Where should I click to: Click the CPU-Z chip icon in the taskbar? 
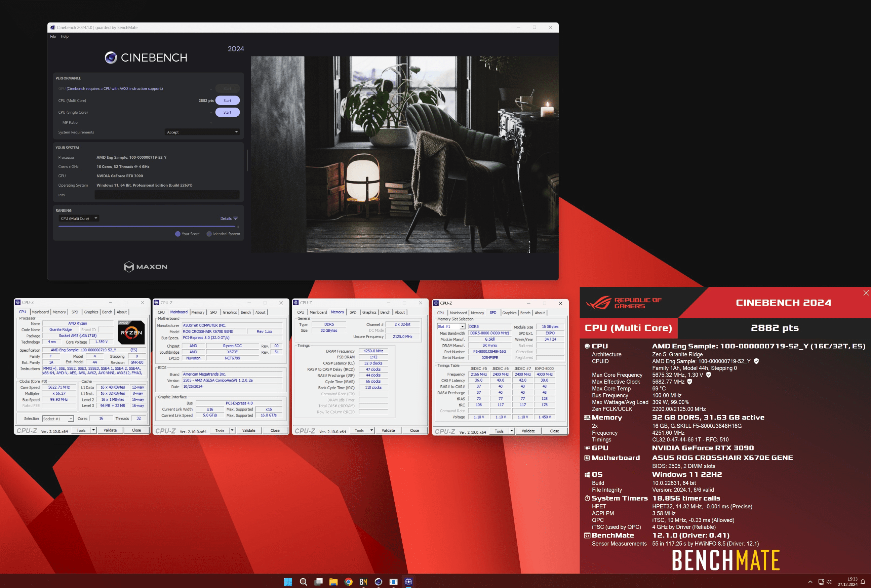coord(408,582)
